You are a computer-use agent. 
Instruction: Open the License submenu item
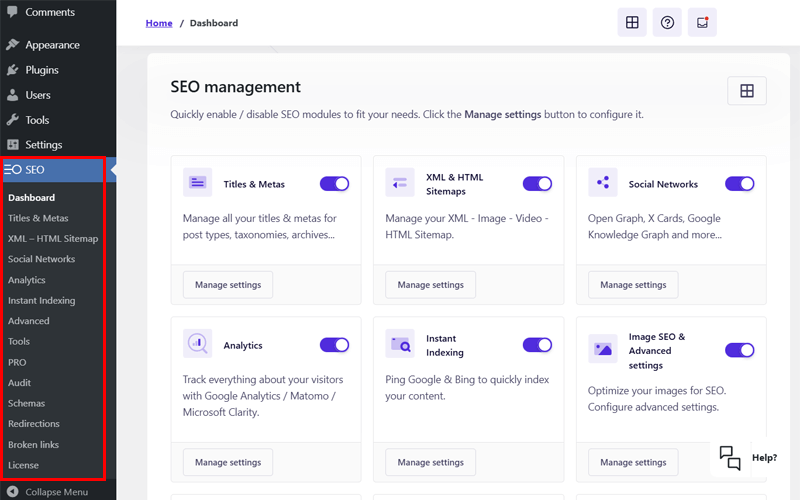[x=23, y=465]
